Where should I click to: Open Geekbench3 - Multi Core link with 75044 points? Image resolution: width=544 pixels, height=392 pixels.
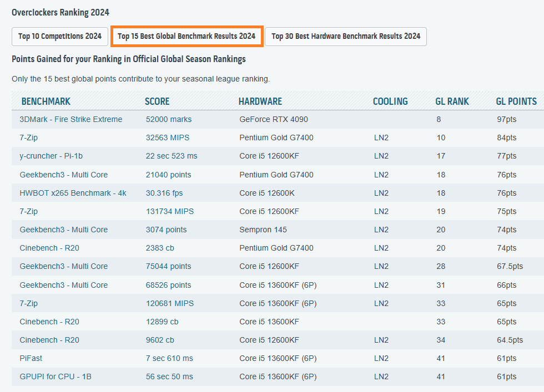pyautogui.click(x=63, y=267)
